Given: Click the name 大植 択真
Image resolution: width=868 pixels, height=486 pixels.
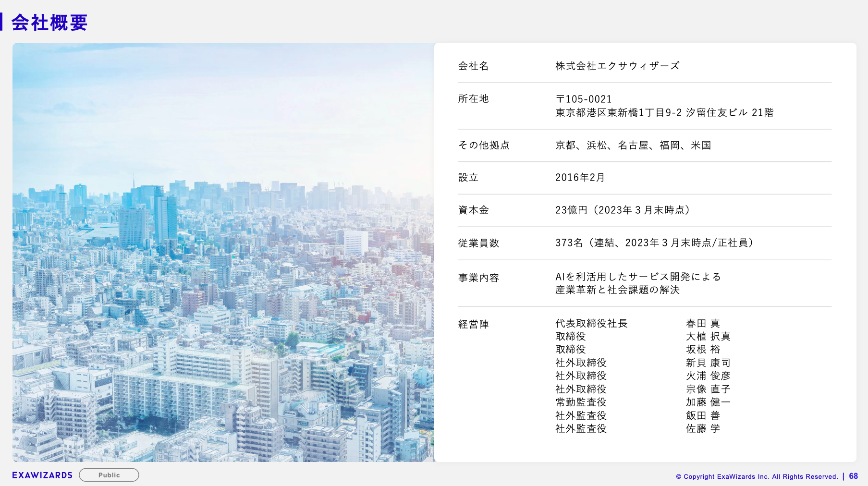Looking at the screenshot, I should pos(709,336).
